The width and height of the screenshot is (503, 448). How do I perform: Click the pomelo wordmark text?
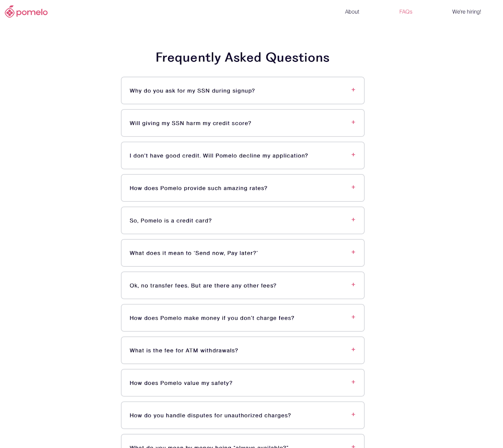tap(32, 13)
